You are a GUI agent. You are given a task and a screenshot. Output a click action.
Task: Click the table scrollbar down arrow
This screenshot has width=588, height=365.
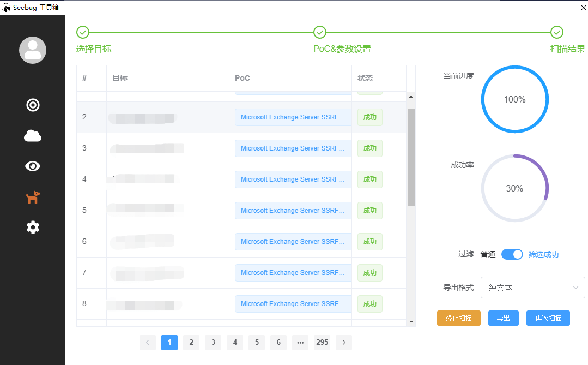(411, 322)
